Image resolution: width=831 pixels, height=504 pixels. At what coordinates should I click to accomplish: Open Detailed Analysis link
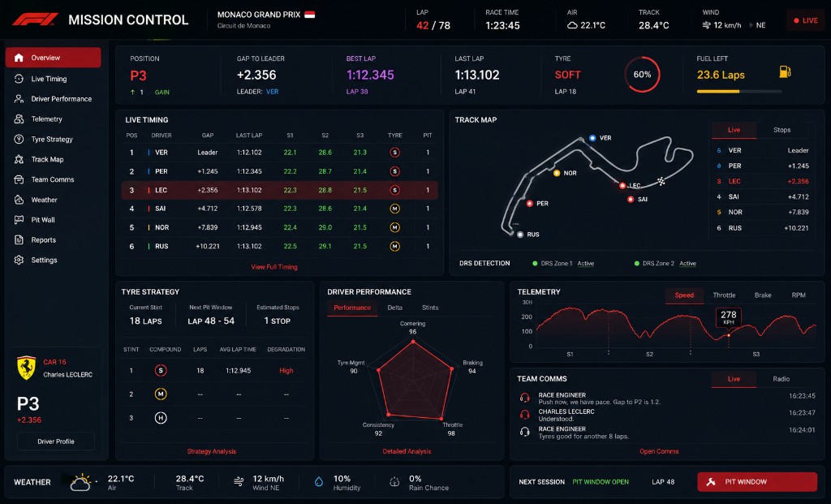click(x=407, y=451)
